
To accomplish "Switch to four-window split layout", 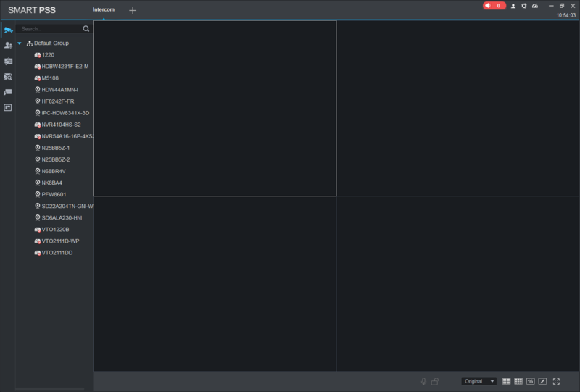I will coord(506,381).
